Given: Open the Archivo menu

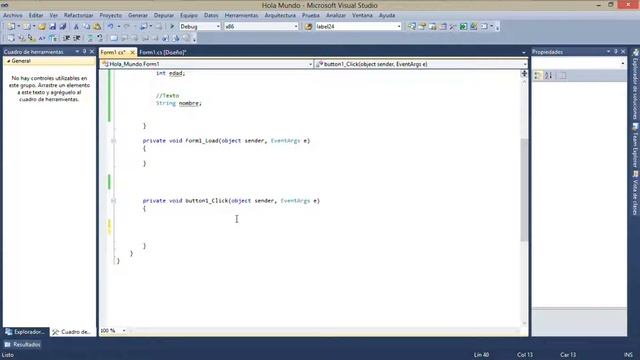Looking at the screenshot, I should tap(13, 15).
